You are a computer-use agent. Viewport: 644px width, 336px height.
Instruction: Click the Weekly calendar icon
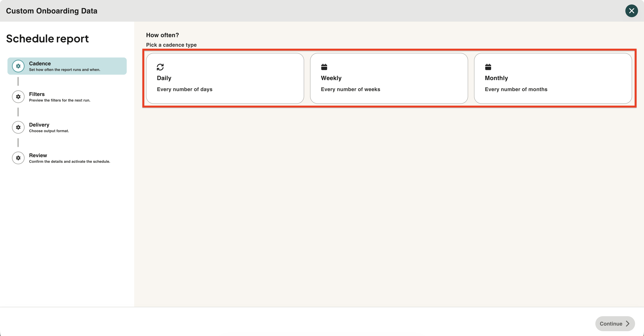324,67
